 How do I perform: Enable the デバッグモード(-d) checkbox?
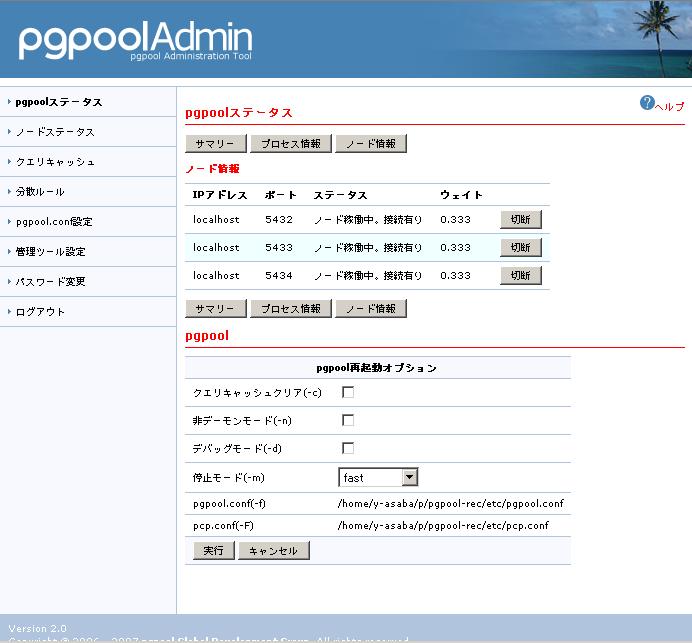[348, 448]
